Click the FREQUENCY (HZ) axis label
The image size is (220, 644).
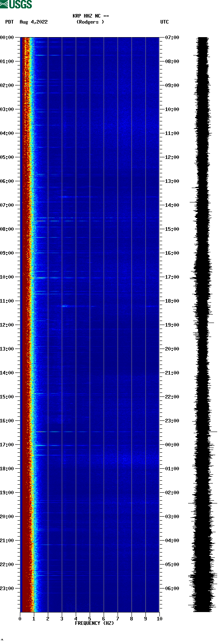point(94,623)
